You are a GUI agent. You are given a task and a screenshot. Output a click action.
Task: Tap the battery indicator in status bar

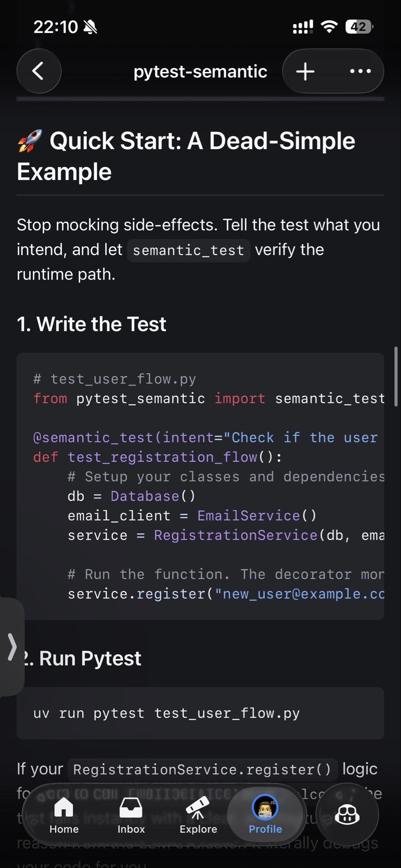pos(359,27)
